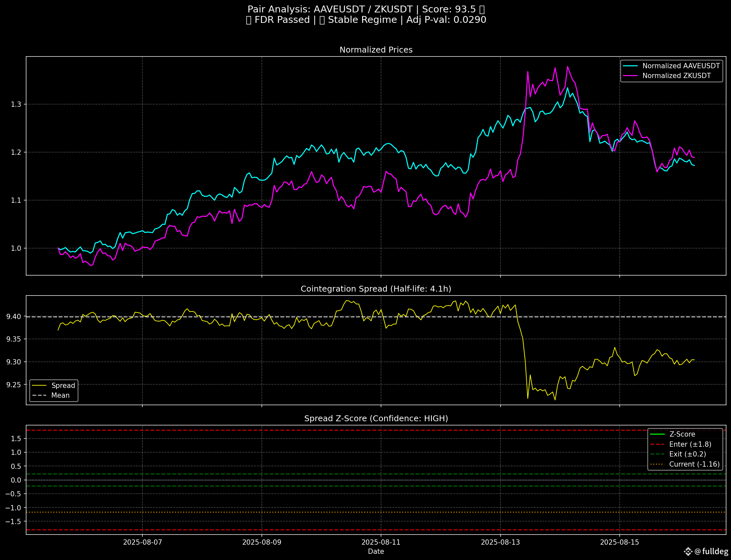Click the cyan Normalized AAVEUSDT legend line
The width and height of the screenshot is (731, 560).
630,66
